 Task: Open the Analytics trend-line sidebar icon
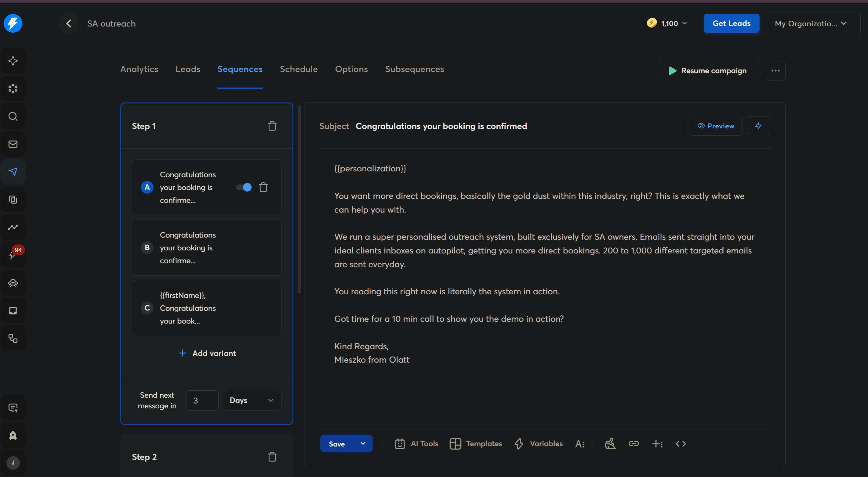click(13, 227)
